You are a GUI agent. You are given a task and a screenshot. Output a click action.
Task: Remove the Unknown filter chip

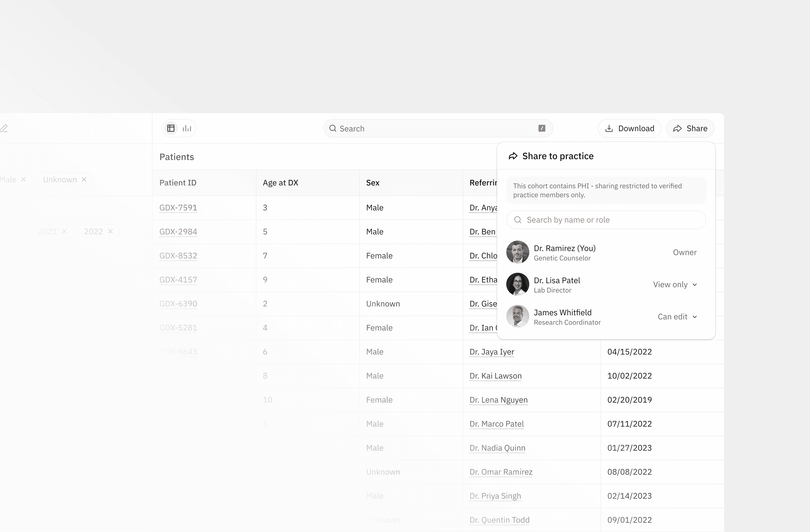(84, 179)
